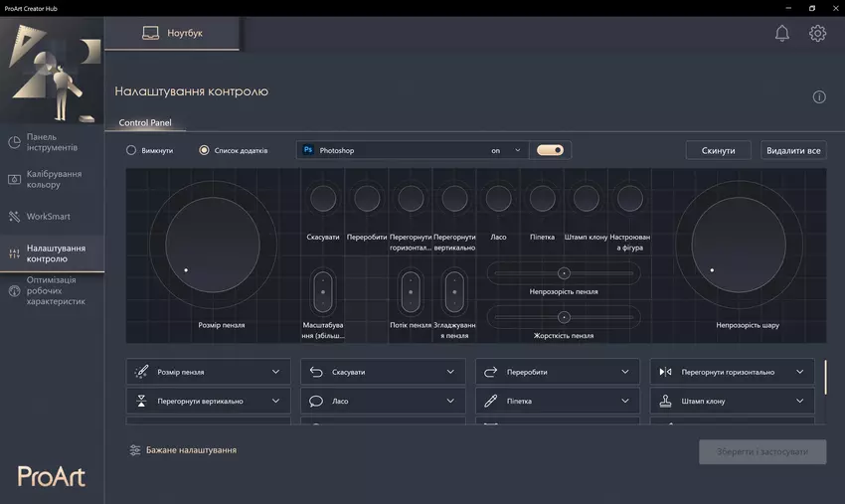This screenshot has width=845, height=504.
Task: Open settings via the gear icon
Action: tap(817, 34)
